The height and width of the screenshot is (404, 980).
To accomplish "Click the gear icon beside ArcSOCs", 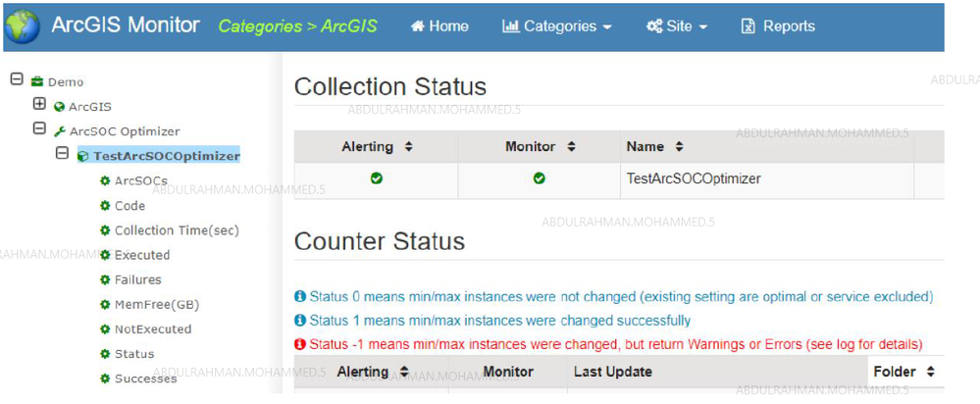I will (x=105, y=181).
